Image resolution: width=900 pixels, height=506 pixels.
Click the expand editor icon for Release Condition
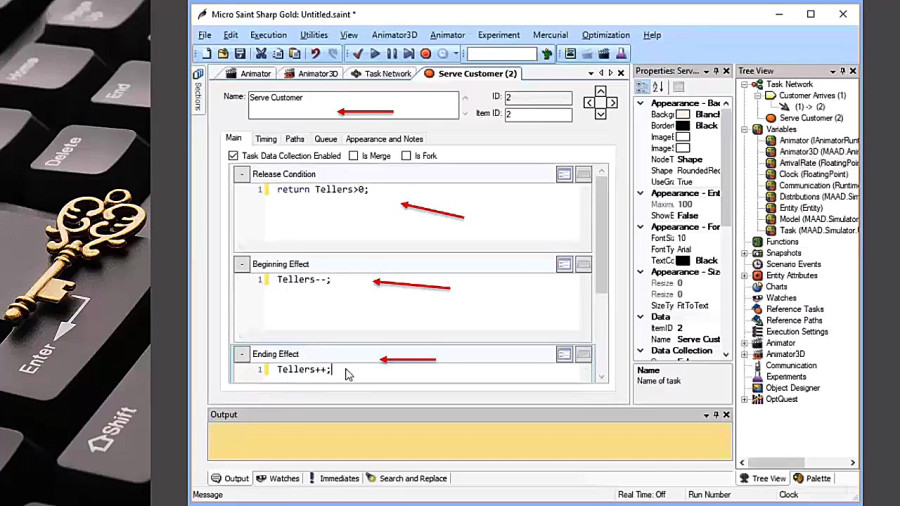(564, 174)
